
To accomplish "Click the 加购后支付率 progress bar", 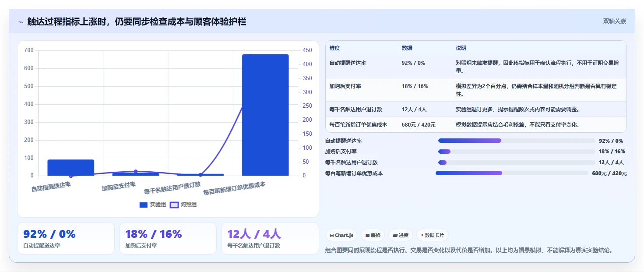I will pyautogui.click(x=517, y=152).
